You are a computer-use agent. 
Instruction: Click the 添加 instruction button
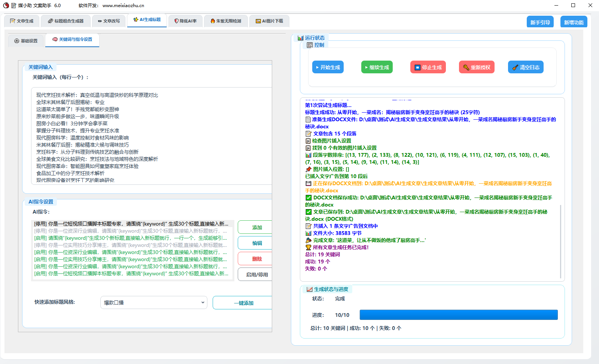coord(256,227)
